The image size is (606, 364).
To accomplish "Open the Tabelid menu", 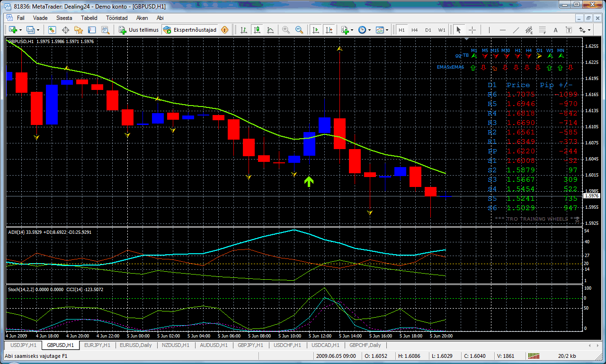I will [x=89, y=18].
